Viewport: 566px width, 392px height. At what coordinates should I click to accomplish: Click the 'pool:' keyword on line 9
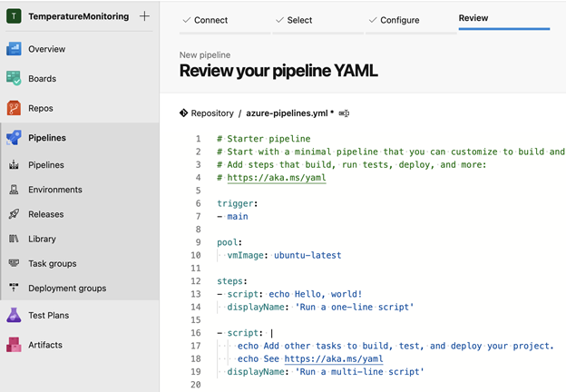[x=229, y=242]
